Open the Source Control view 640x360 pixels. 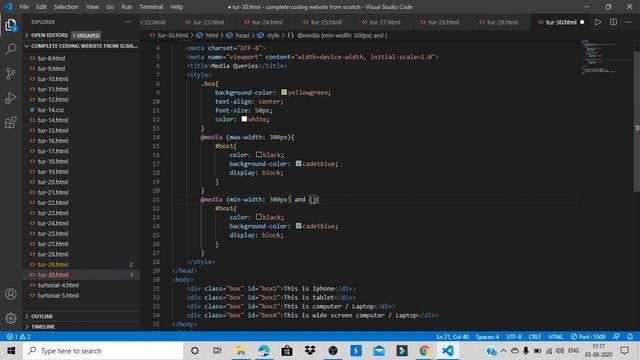11,73
